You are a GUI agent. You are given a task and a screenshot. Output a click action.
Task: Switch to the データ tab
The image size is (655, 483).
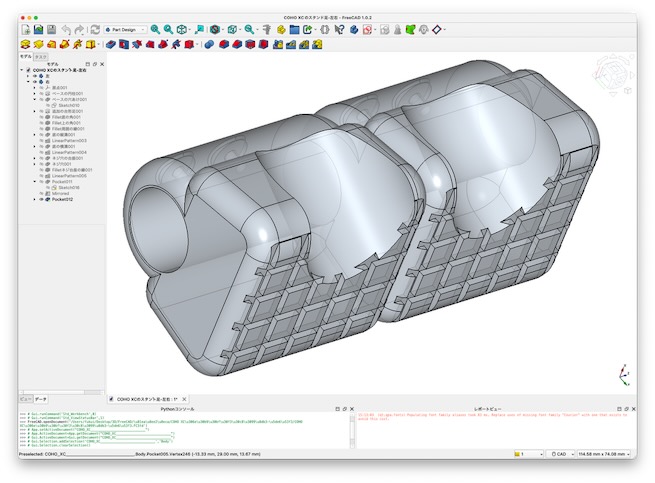point(42,399)
